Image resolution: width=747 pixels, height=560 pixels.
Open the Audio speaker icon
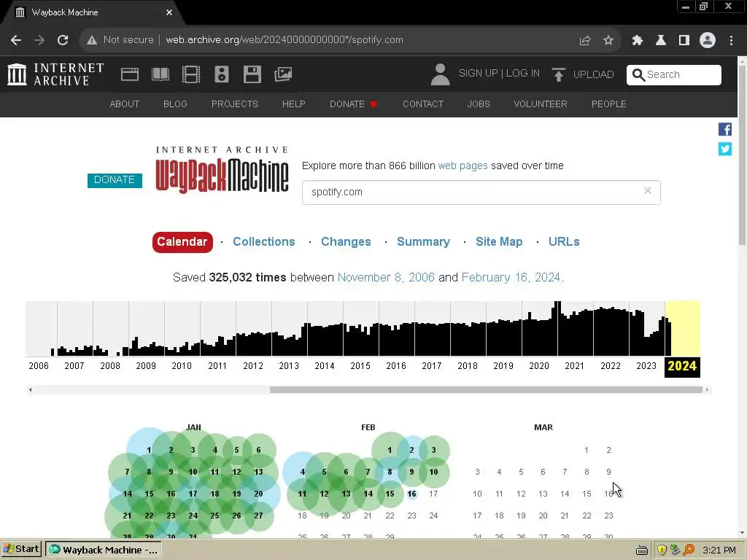(222, 74)
